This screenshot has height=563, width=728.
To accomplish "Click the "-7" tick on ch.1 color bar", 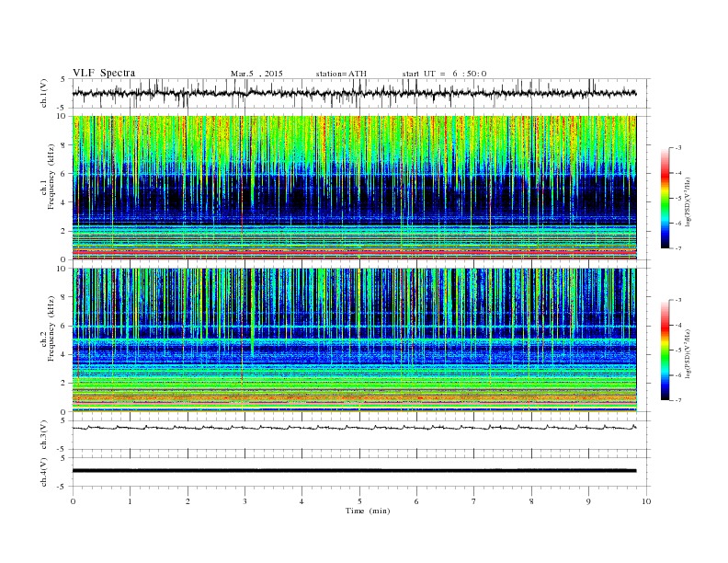I will tap(677, 248).
